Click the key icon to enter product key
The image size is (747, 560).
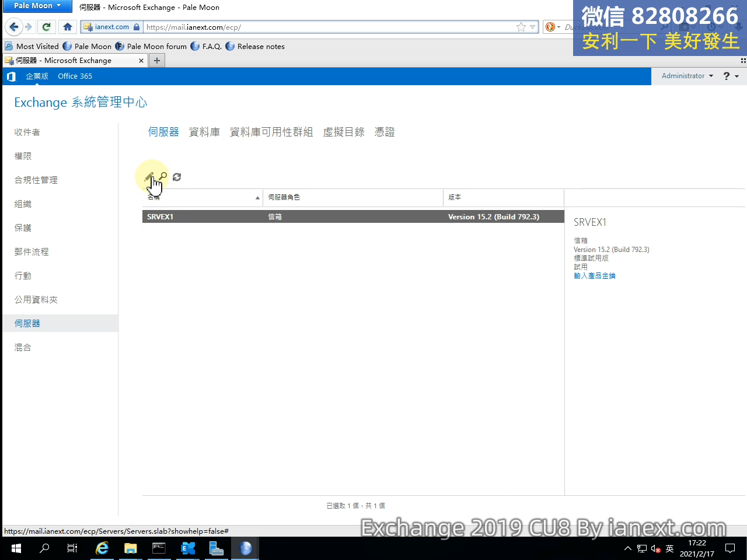pyautogui.click(x=163, y=176)
